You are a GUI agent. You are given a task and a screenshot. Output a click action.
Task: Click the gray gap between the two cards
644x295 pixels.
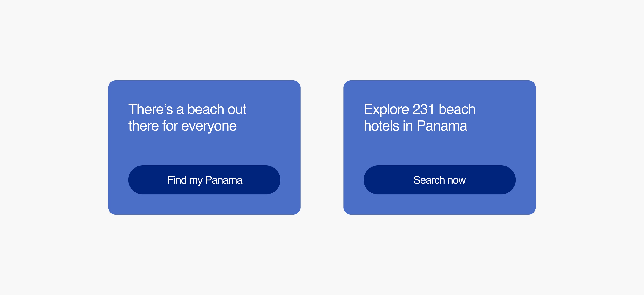[x=322, y=147]
